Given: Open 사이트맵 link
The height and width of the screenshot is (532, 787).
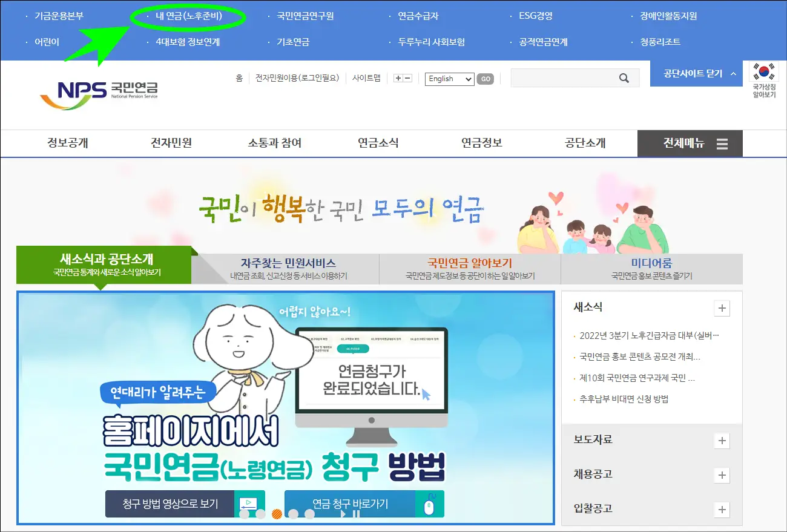Looking at the screenshot, I should coord(366,78).
